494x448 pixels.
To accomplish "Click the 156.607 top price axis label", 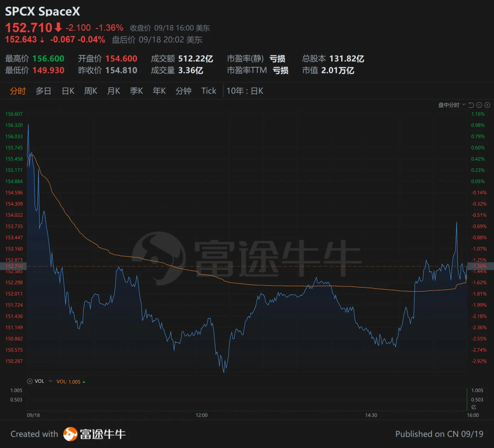I will tap(14, 114).
